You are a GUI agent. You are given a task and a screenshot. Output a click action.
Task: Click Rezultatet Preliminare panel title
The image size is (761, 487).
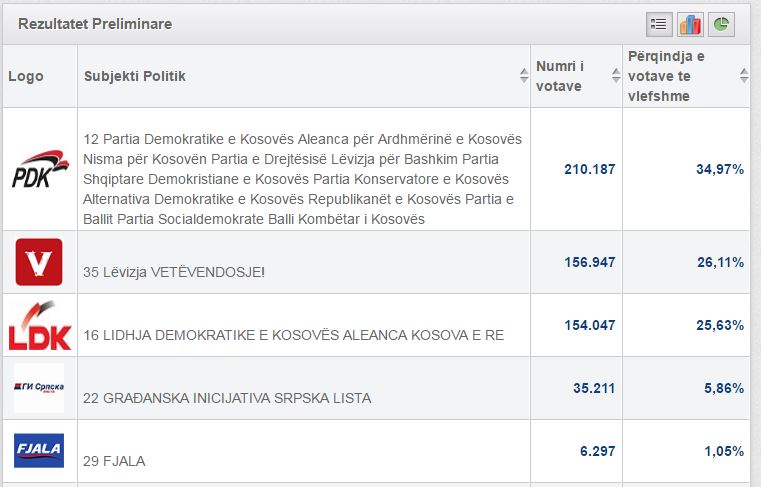tap(95, 24)
